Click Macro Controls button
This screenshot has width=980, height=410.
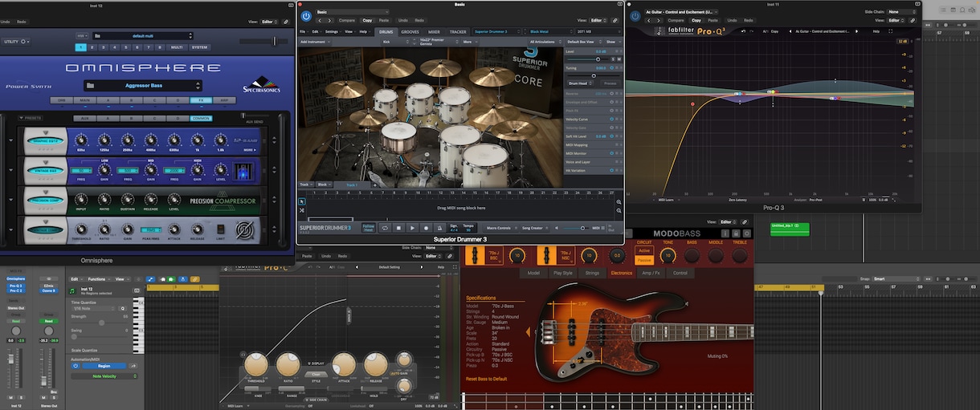pyautogui.click(x=500, y=229)
